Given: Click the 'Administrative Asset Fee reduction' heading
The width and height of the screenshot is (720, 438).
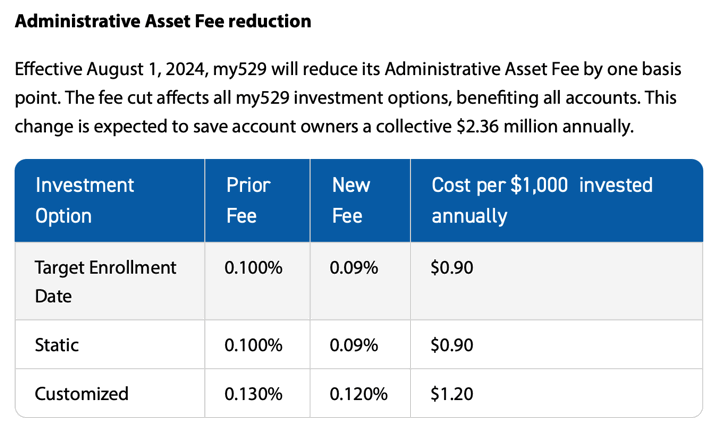Looking at the screenshot, I should [x=163, y=21].
